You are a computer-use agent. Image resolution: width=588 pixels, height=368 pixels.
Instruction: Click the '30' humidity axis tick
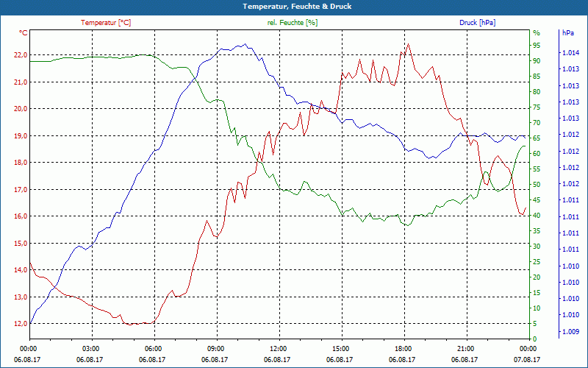[x=537, y=247]
